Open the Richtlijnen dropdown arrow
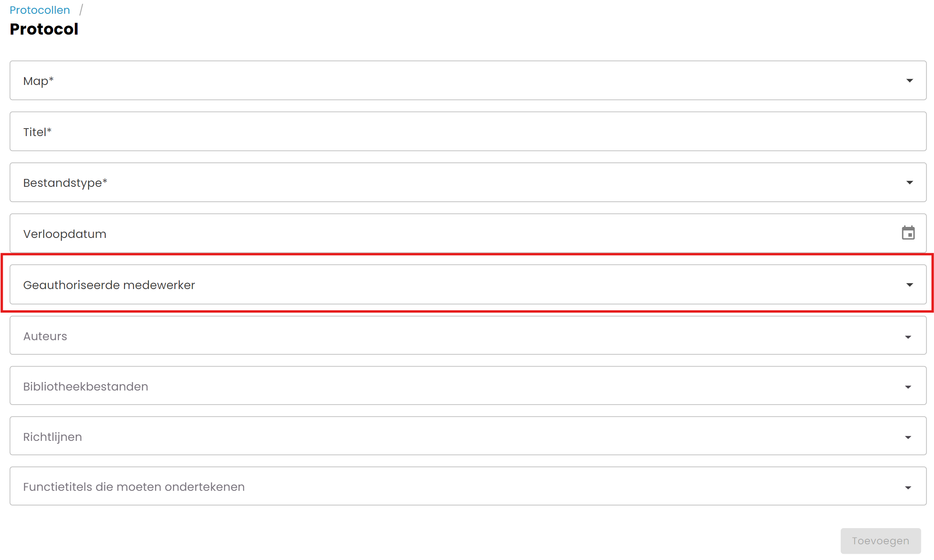Viewport: 934px width, 560px height. (908, 437)
